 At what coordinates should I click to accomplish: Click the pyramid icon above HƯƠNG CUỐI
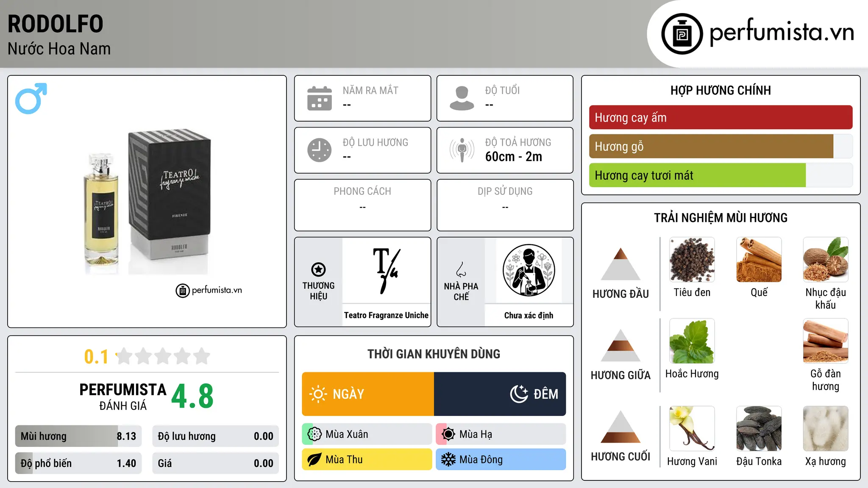[621, 427]
